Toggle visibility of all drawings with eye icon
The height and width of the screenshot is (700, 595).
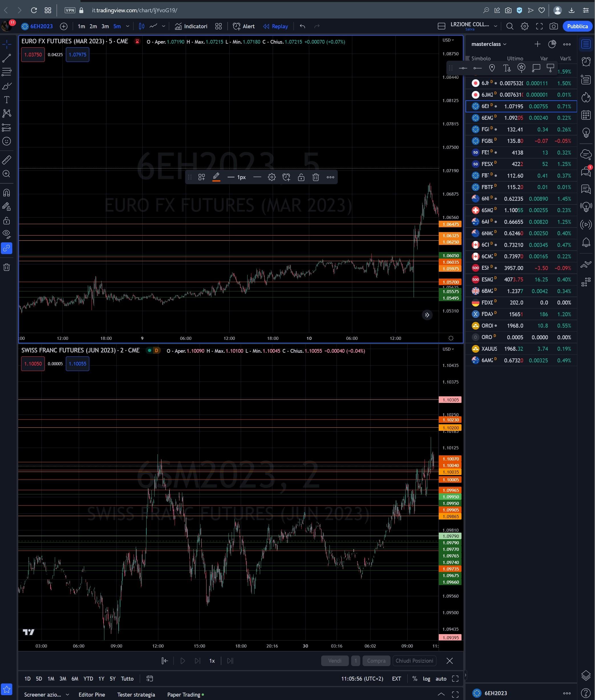tap(6, 234)
